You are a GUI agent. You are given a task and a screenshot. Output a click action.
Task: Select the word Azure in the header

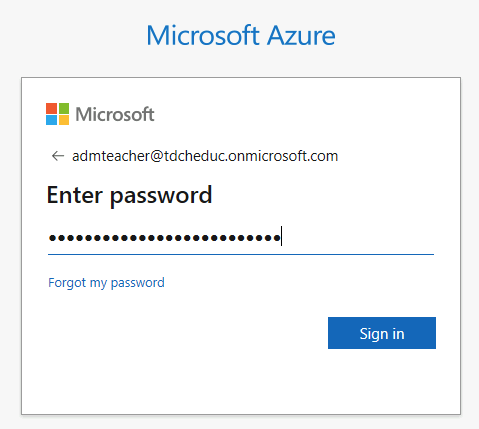coord(301,36)
